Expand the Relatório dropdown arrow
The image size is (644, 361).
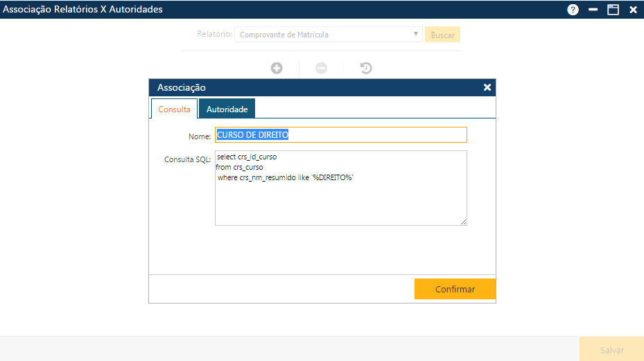point(415,34)
